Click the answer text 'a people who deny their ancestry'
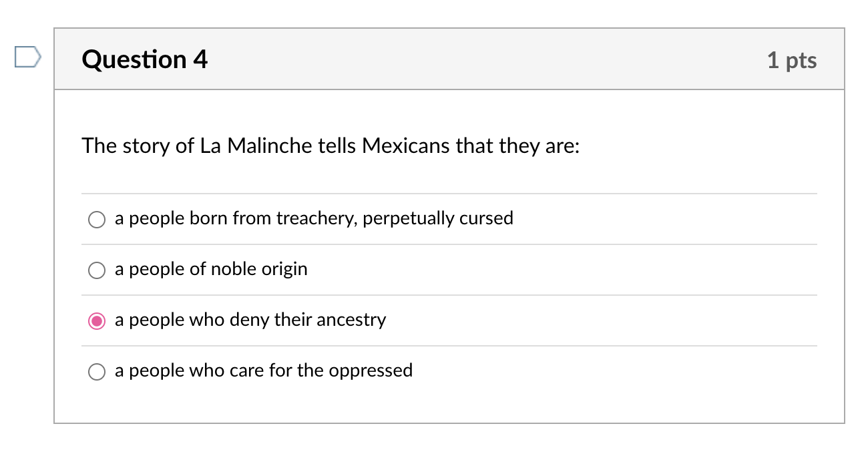The image size is (868, 450). [x=250, y=320]
